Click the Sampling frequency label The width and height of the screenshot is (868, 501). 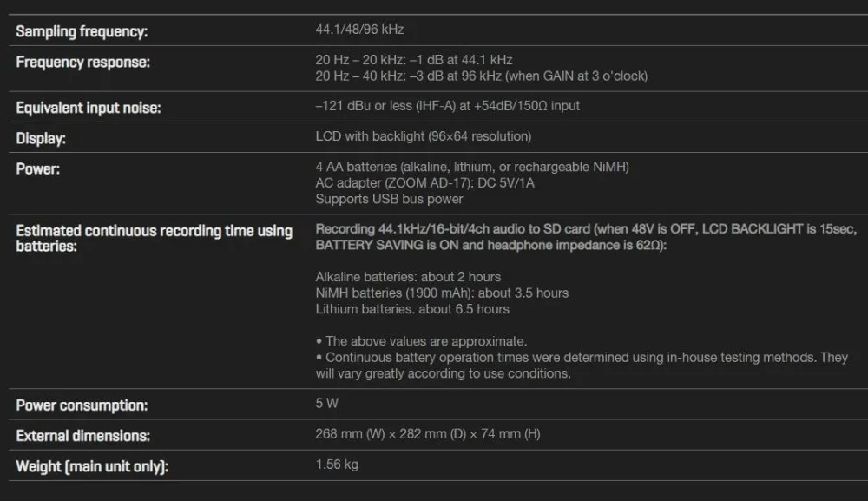click(82, 31)
